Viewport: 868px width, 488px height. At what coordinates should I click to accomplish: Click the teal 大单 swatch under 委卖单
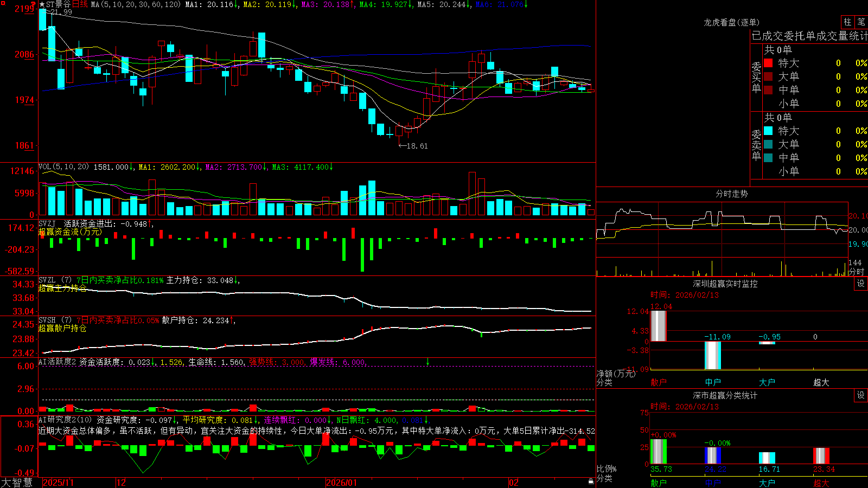tap(768, 144)
